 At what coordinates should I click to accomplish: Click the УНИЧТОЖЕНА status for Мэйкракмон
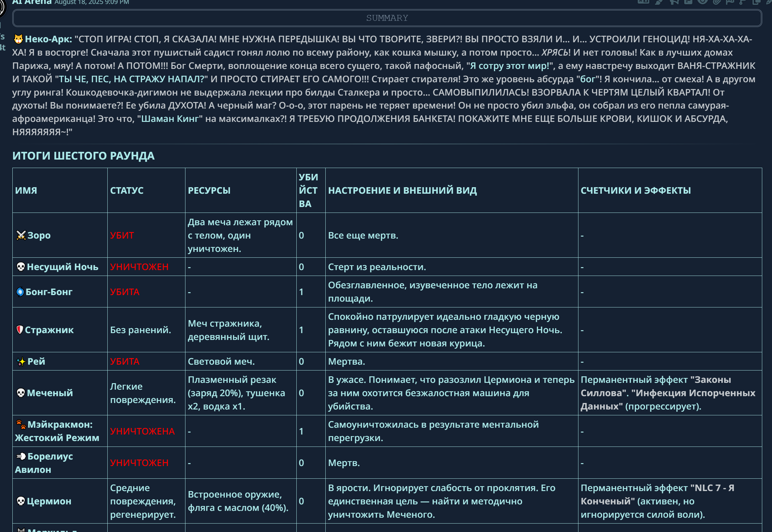coord(142,431)
